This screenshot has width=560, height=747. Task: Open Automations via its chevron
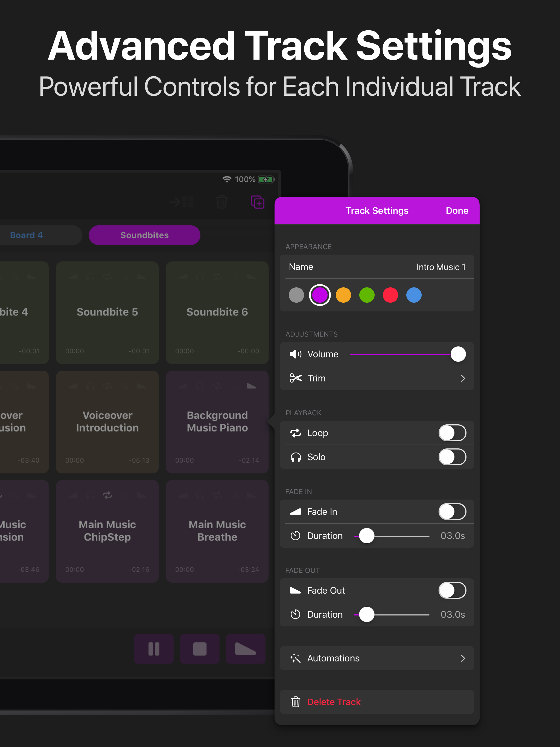(x=463, y=658)
